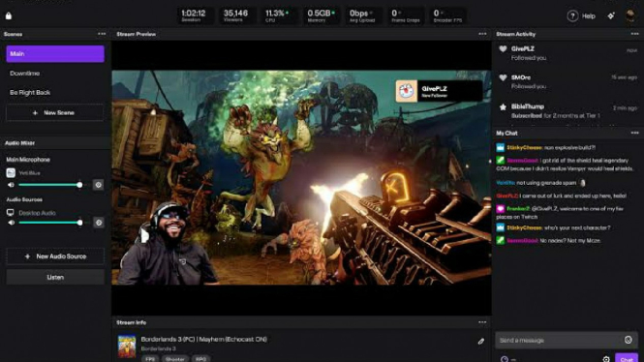The height and width of the screenshot is (362, 644).
Task: Click the RPG tag
Action: (200, 359)
